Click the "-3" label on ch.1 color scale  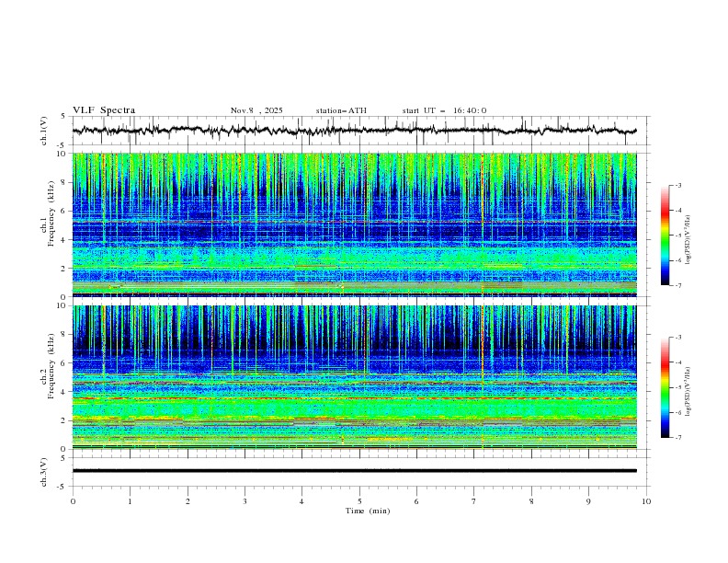[677, 185]
